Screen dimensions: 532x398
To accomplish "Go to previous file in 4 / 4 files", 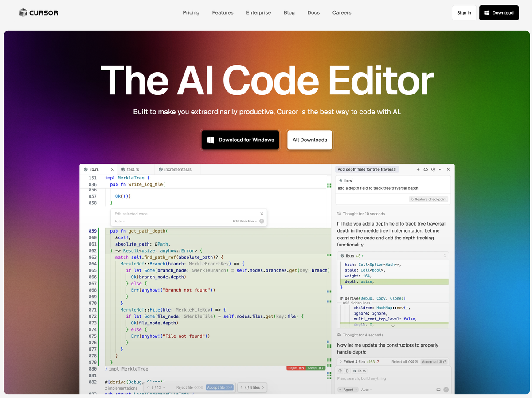I will coord(242,387).
